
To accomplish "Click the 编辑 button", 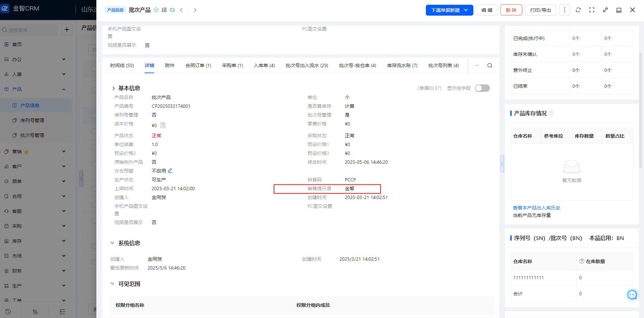I will [487, 10].
